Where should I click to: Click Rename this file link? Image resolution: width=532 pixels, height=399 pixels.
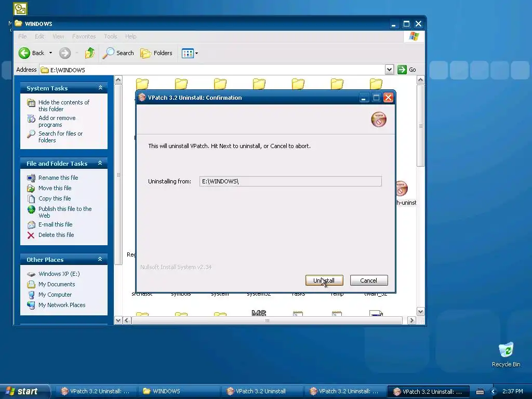click(58, 178)
